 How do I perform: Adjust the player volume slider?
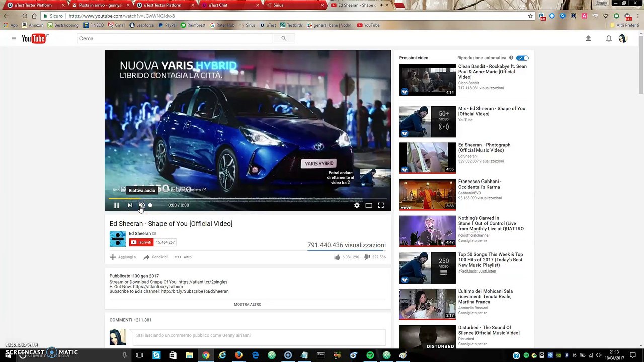156,205
